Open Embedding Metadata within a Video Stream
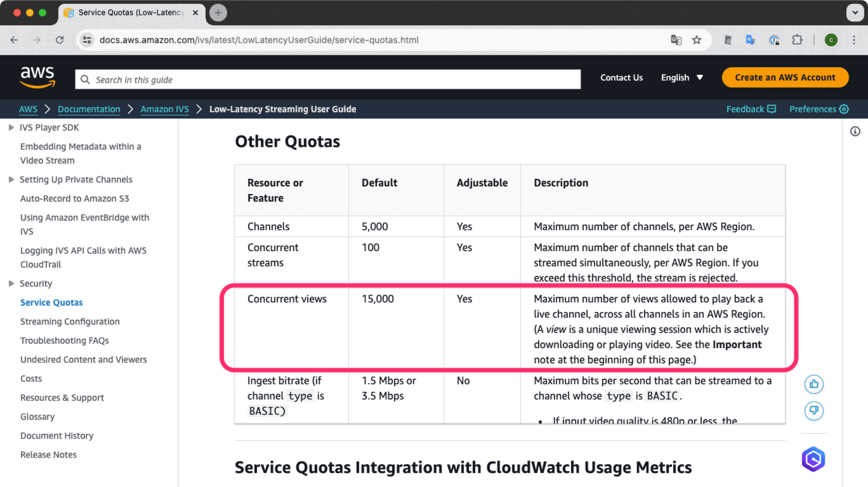Viewport: 868px width, 487px height. [x=81, y=154]
